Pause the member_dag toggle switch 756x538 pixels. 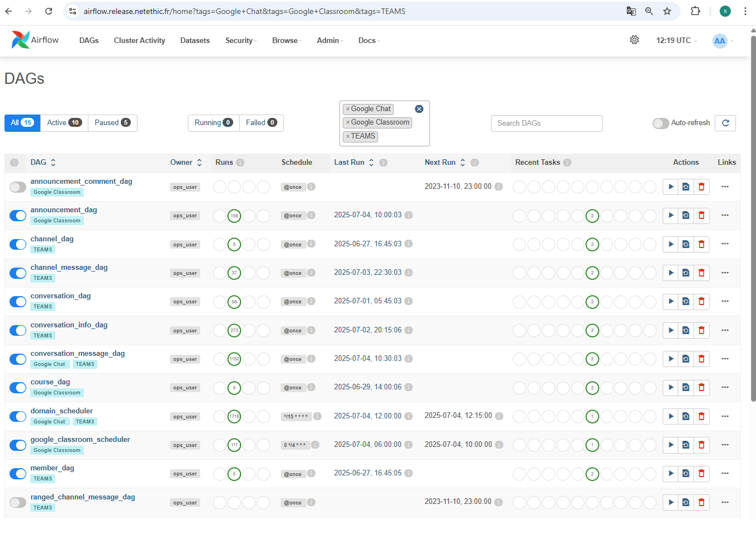point(18,474)
